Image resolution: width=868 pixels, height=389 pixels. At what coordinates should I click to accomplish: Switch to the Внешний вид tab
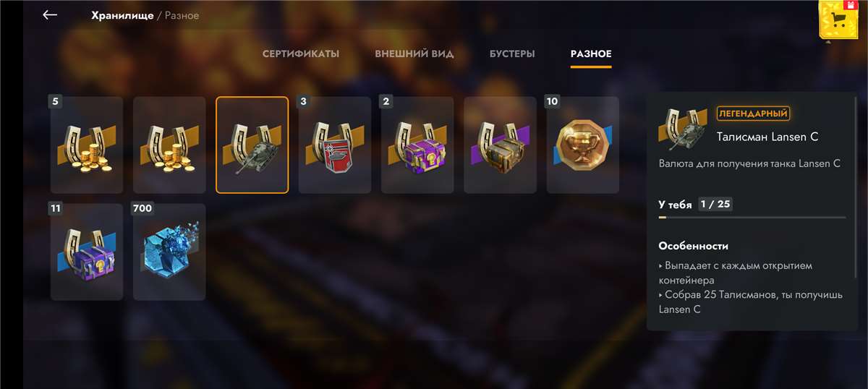click(x=414, y=54)
